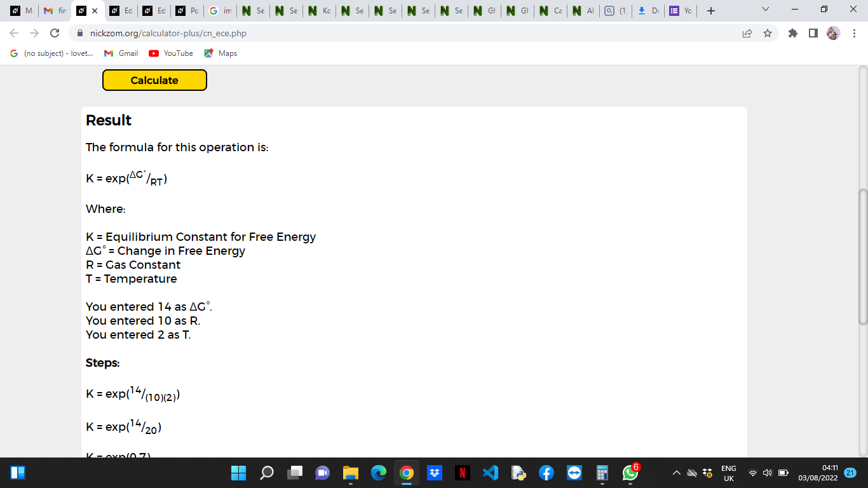This screenshot has width=868, height=488.
Task: Click the ENG UK language indicator
Action: coord(729,473)
